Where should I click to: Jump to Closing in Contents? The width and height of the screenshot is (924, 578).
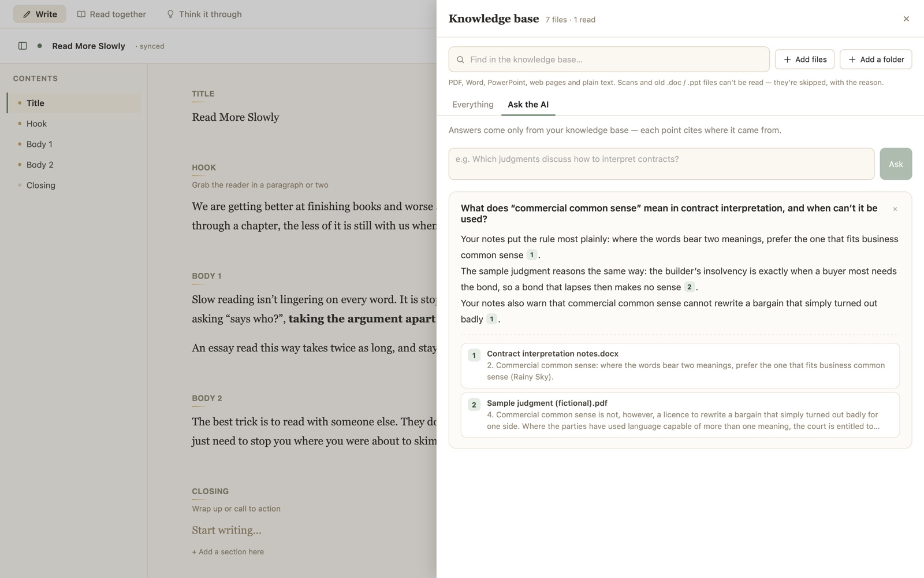click(73, 186)
